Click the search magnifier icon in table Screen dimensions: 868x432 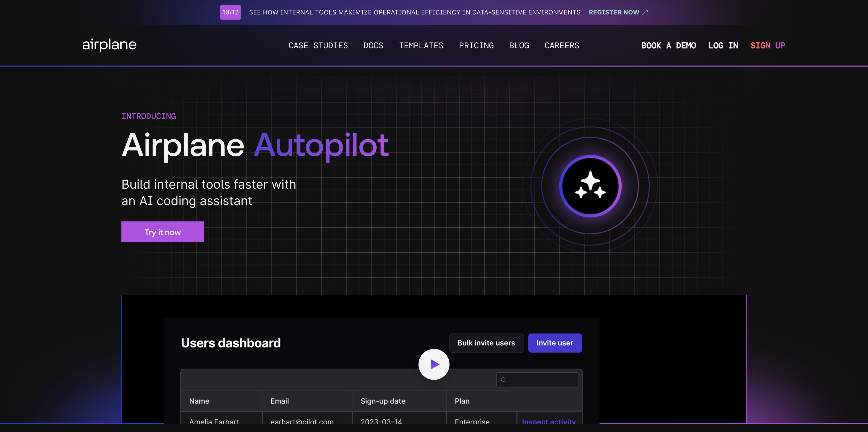click(x=503, y=380)
